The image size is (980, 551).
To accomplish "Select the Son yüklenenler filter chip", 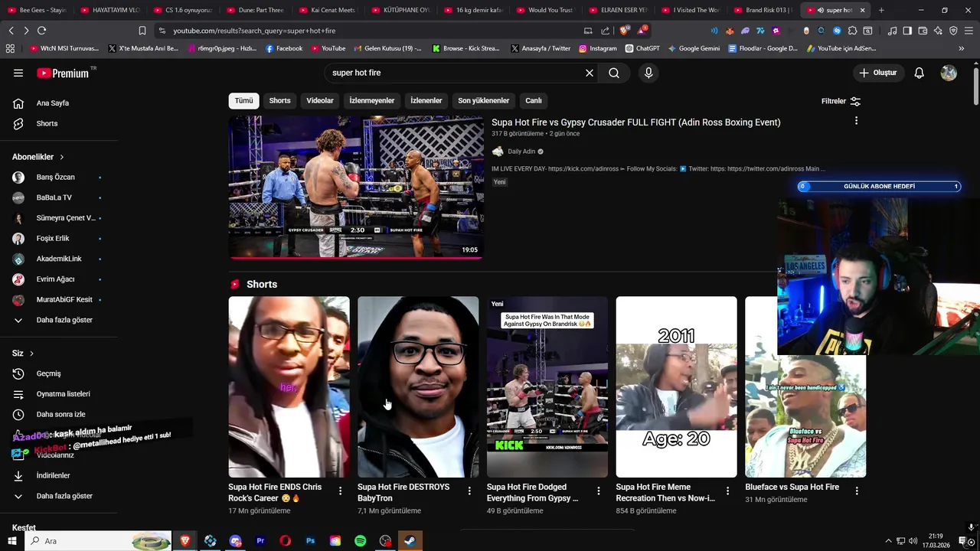I will pyautogui.click(x=483, y=100).
